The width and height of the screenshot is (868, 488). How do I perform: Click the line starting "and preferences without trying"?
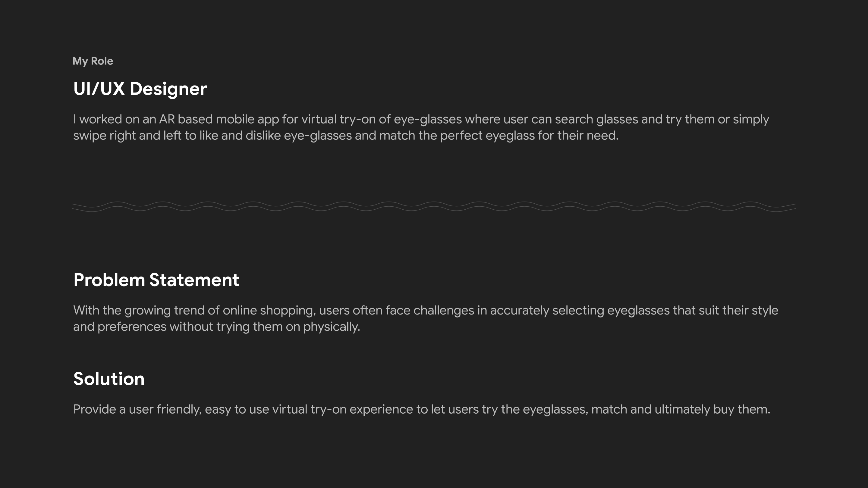(217, 327)
